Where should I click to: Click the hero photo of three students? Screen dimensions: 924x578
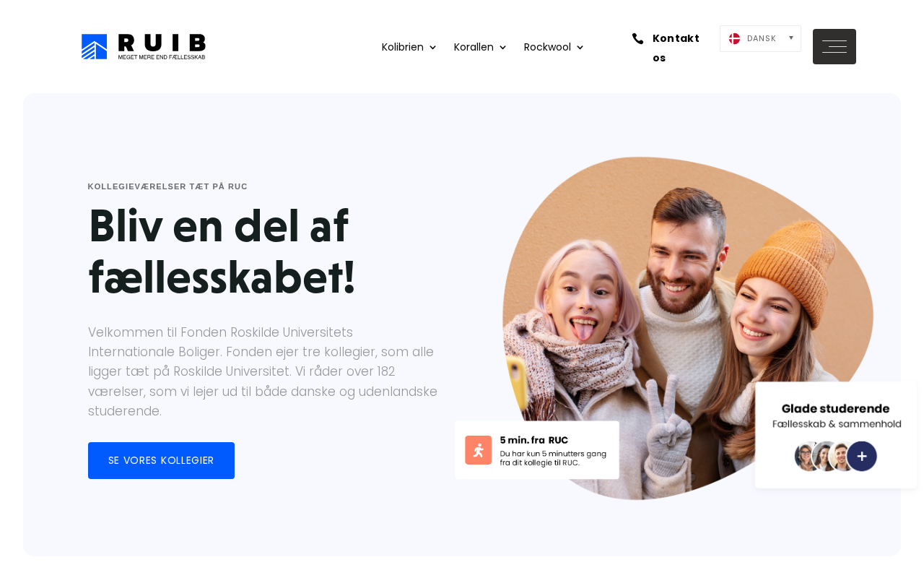687,327
